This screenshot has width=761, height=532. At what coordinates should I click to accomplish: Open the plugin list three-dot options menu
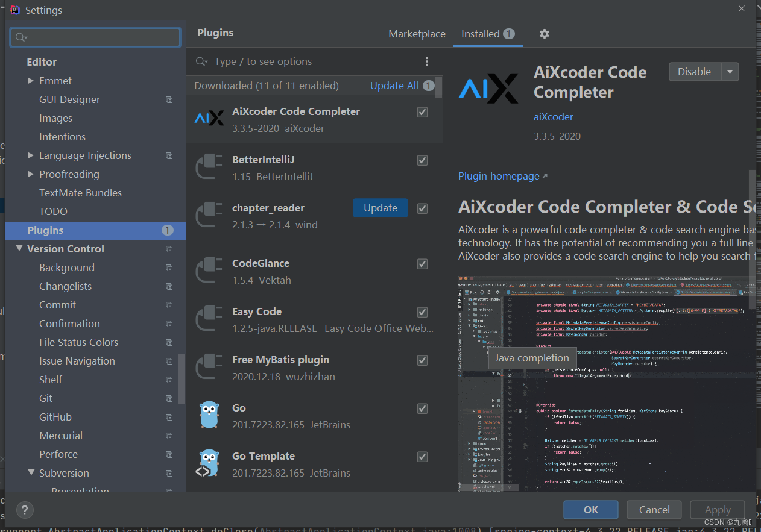tap(427, 61)
